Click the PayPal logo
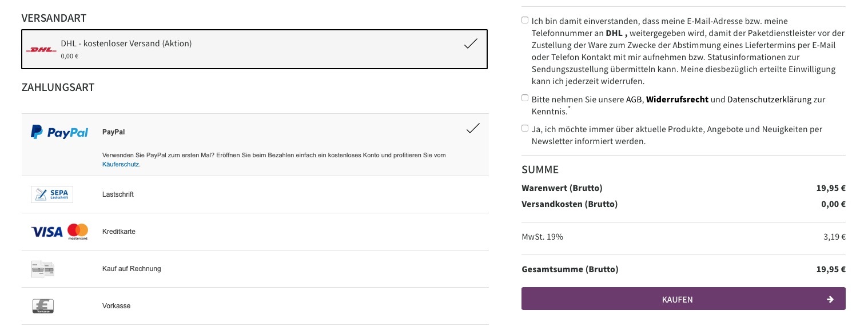 59,132
